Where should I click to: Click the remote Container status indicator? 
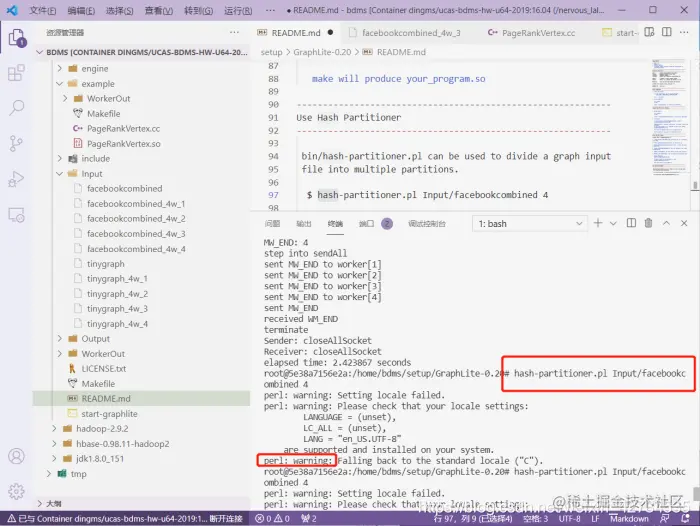124,518
